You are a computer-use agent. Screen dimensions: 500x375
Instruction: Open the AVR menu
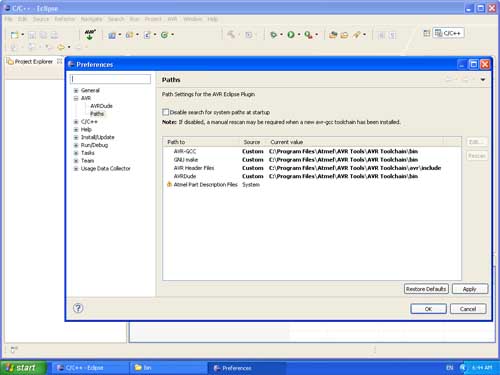(x=172, y=19)
